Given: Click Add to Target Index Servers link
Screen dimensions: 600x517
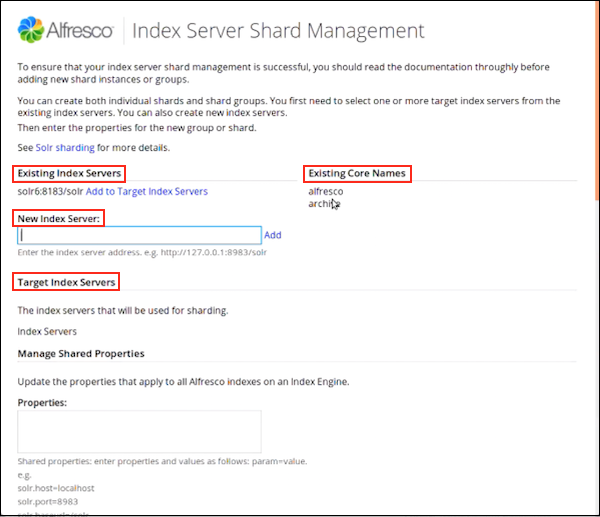Looking at the screenshot, I should (147, 191).
